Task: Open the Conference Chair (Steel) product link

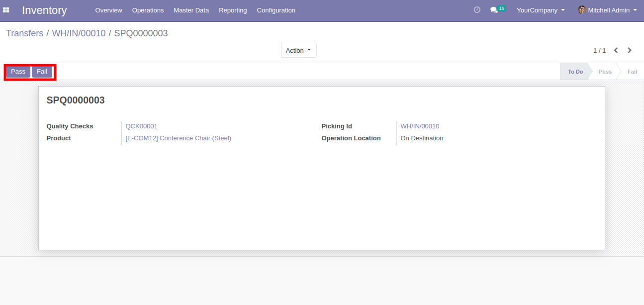Action: pyautogui.click(x=178, y=138)
